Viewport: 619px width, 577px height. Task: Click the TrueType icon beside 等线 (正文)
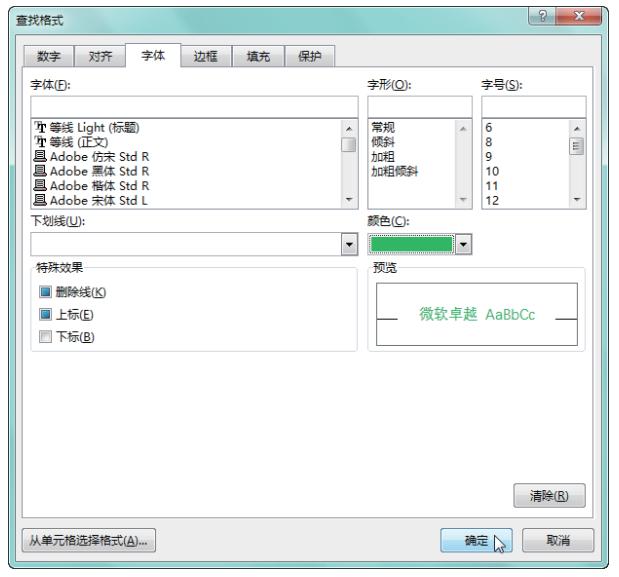tap(40, 142)
